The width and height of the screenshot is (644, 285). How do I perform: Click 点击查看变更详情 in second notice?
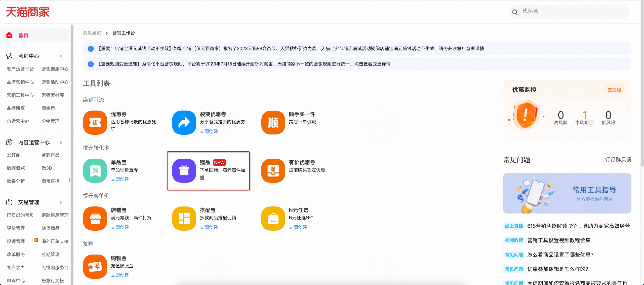372,64
